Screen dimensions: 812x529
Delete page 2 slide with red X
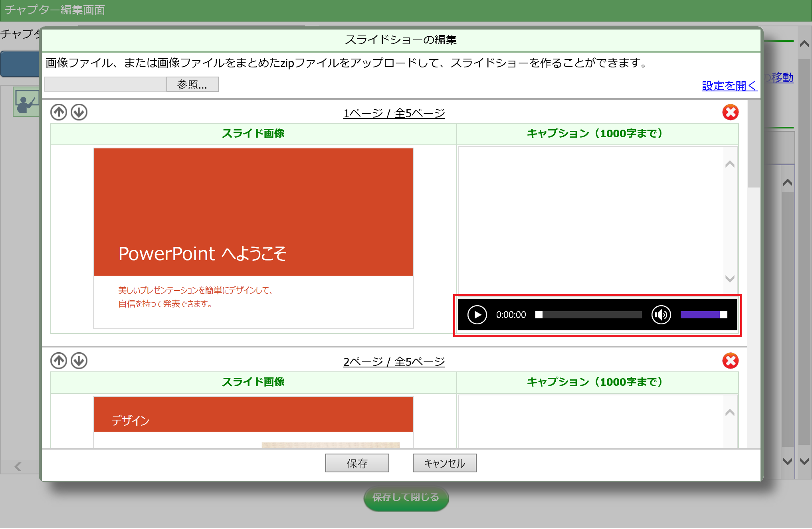pyautogui.click(x=730, y=361)
